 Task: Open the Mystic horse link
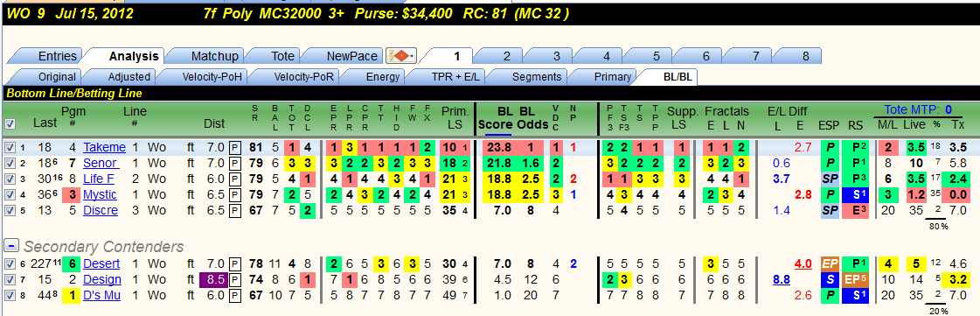tap(100, 194)
